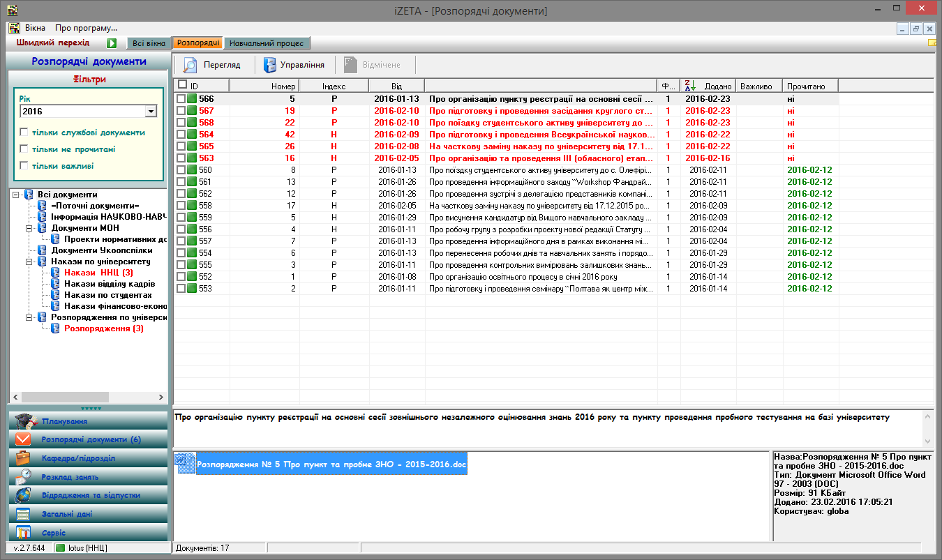The height and width of the screenshot is (560, 942).
Task: Click the yellow note icon right of the tab bar
Action: pos(932,43)
